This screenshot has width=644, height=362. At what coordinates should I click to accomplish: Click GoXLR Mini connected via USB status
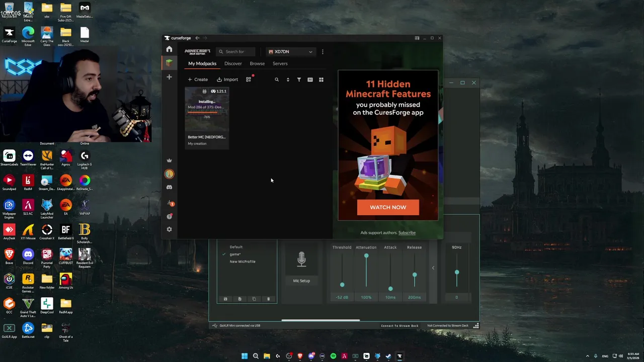click(x=236, y=326)
